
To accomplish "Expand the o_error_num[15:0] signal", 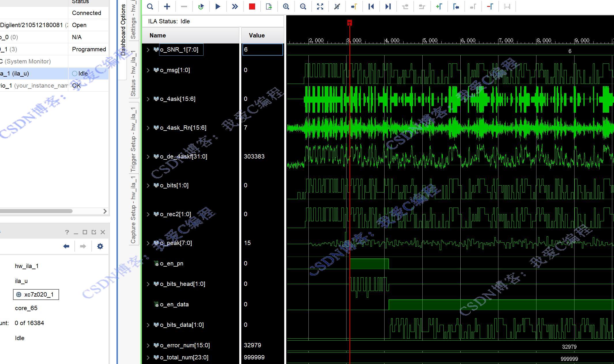I will 148,345.
